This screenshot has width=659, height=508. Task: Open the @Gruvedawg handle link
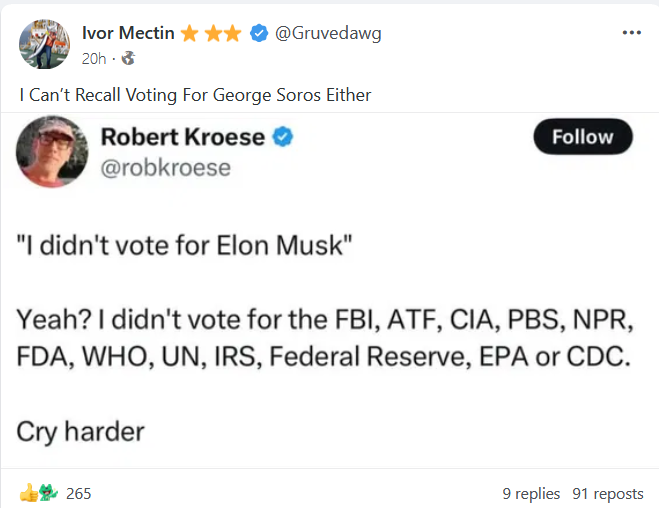pos(328,33)
